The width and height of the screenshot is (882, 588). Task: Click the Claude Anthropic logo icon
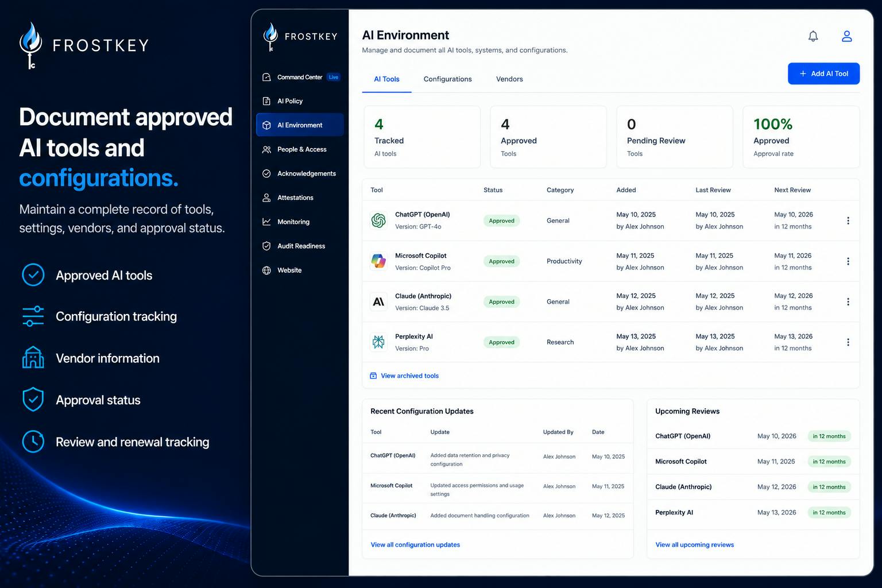[378, 301]
